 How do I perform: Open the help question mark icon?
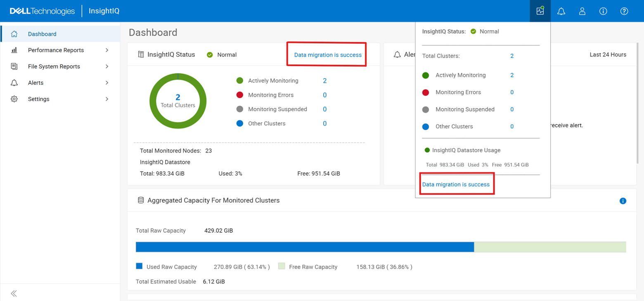pos(624,11)
